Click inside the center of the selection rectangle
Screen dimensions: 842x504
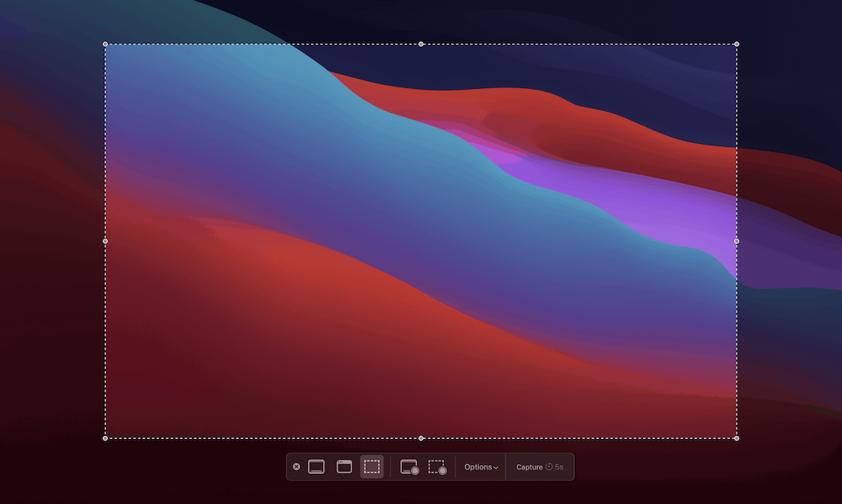(x=421, y=241)
